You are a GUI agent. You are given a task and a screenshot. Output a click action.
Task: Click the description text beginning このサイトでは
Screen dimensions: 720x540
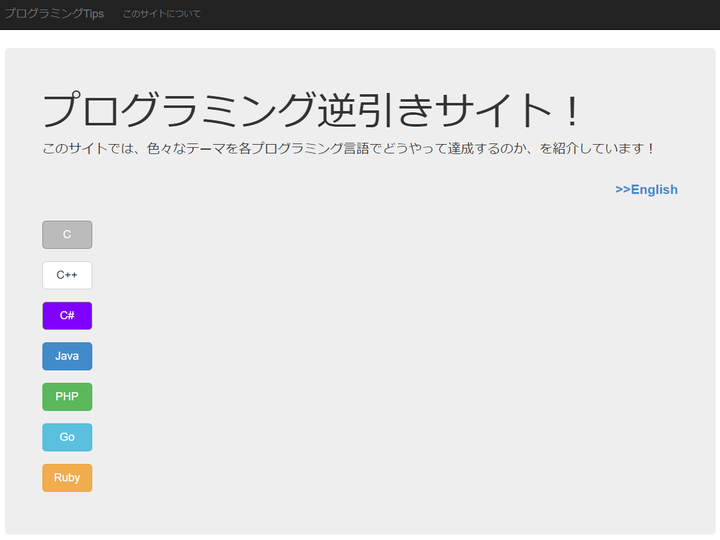[349, 148]
